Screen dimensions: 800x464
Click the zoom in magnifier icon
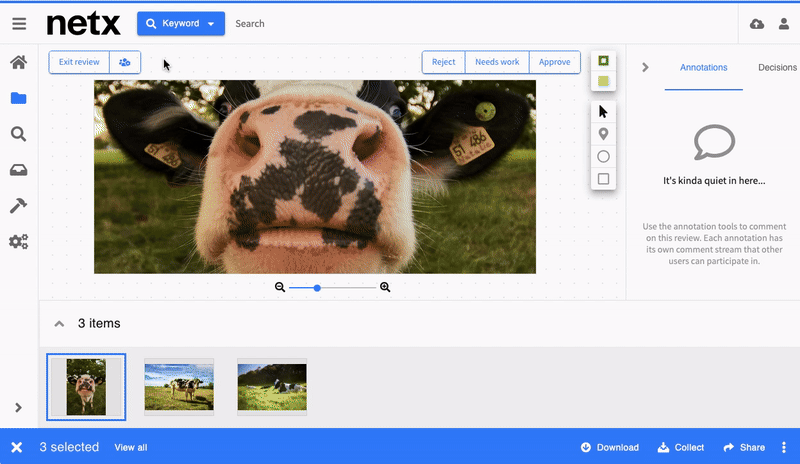385,288
